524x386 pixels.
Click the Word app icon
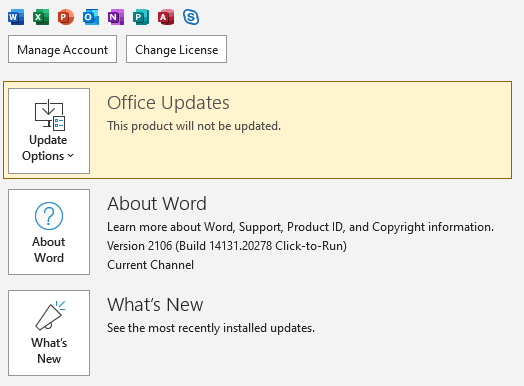coord(16,17)
